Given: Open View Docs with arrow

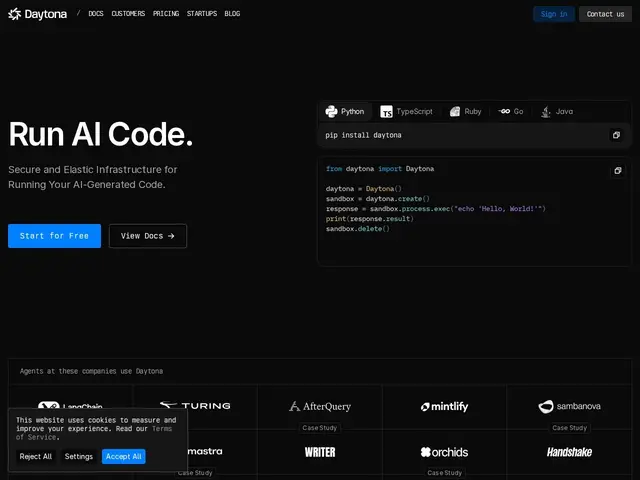Looking at the screenshot, I should click(148, 236).
